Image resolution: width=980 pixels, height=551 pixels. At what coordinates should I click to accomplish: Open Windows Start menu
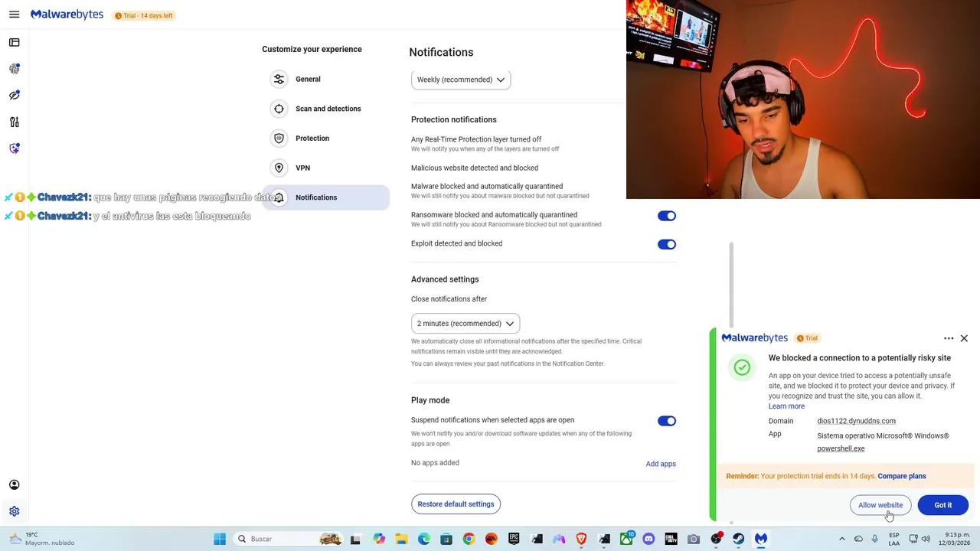220,539
